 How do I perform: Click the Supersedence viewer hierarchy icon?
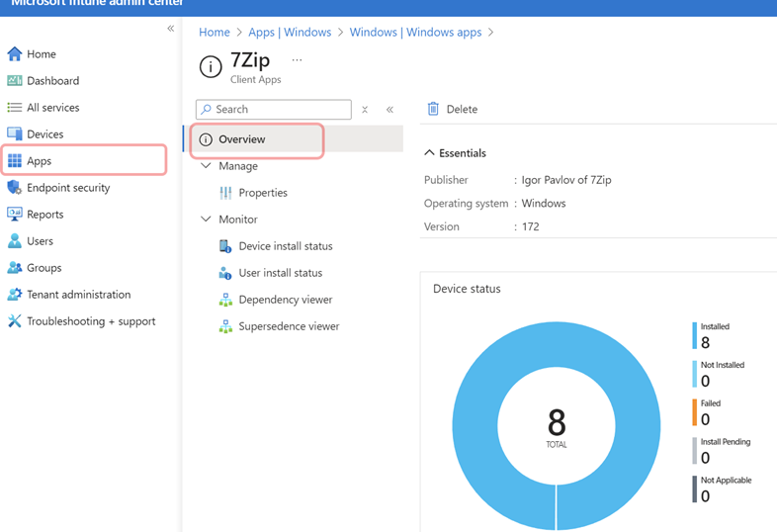225,326
